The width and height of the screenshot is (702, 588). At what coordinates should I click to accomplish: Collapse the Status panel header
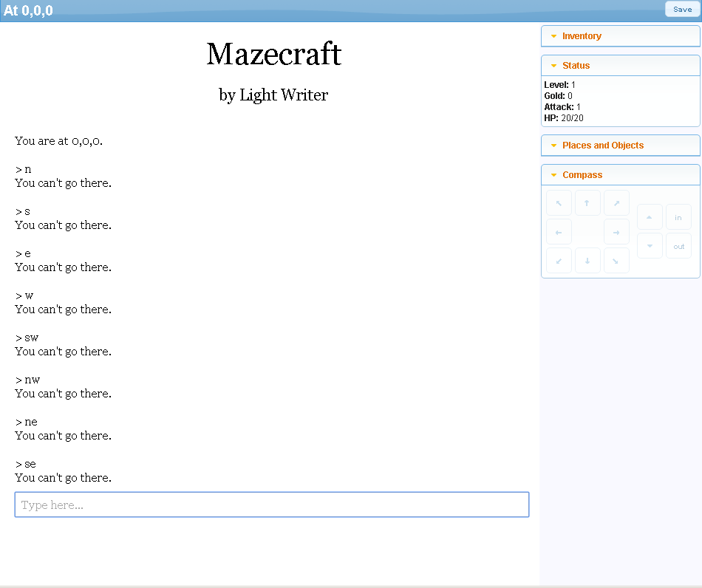point(576,66)
